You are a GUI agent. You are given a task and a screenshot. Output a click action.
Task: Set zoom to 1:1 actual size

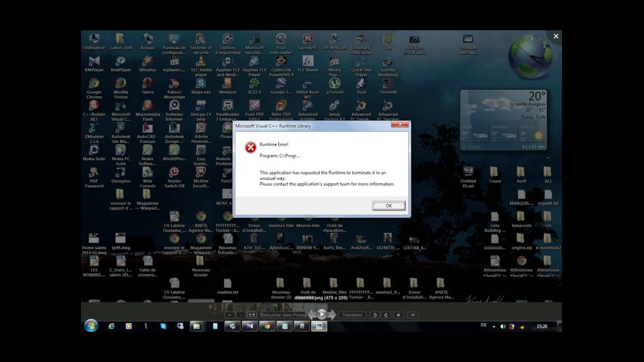(x=252, y=315)
